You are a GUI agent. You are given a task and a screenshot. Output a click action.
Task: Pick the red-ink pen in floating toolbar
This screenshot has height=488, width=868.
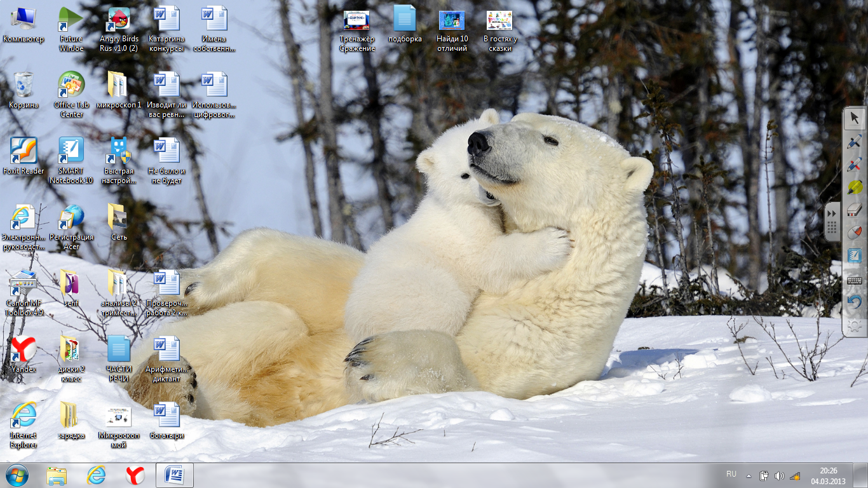pos(855,165)
